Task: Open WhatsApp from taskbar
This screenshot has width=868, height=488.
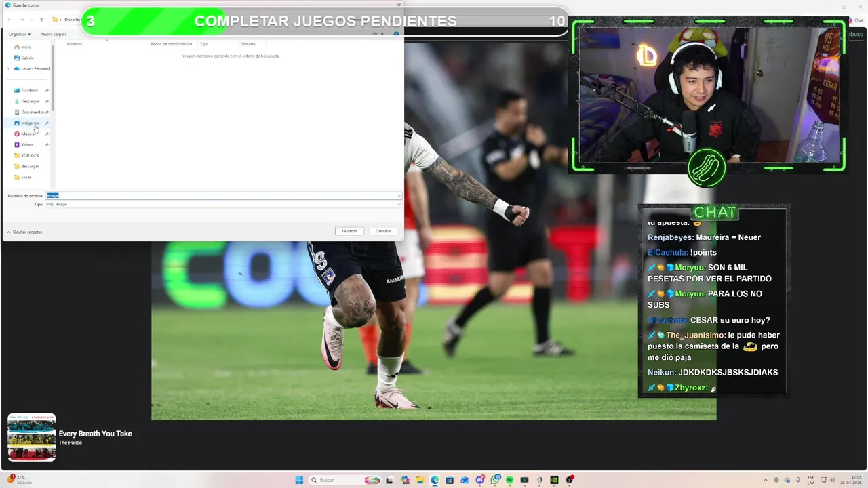Action: [496, 480]
